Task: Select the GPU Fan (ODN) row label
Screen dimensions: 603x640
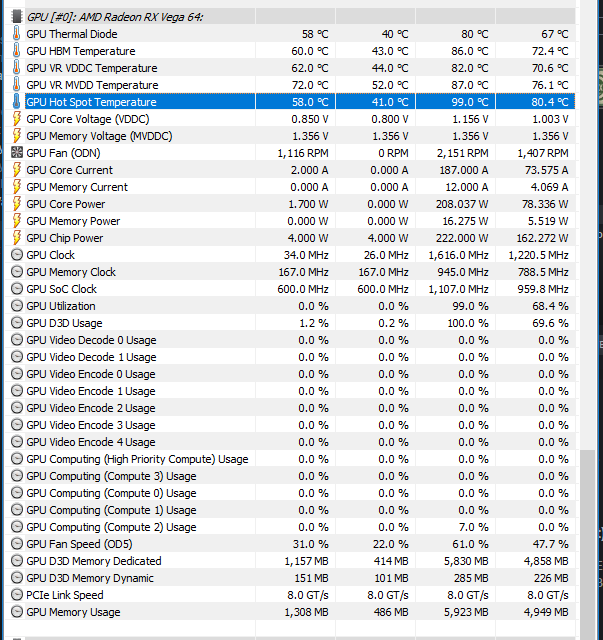Action: tap(63, 153)
